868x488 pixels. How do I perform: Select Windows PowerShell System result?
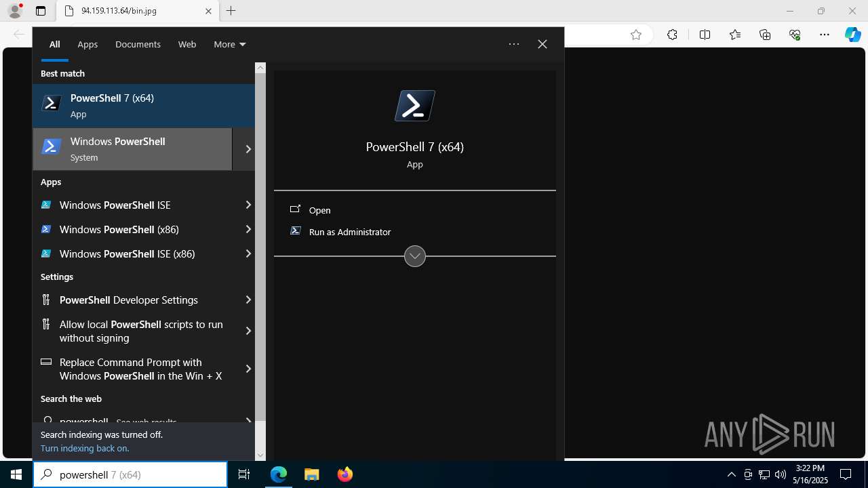click(x=132, y=149)
